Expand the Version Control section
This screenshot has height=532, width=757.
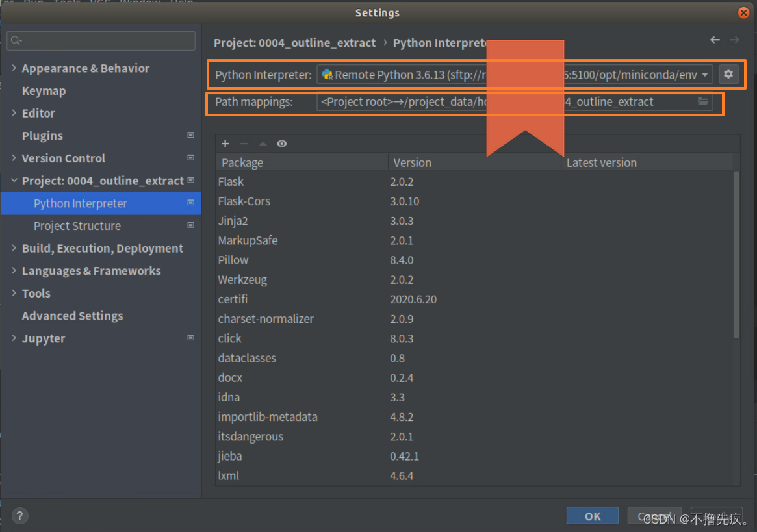[14, 158]
